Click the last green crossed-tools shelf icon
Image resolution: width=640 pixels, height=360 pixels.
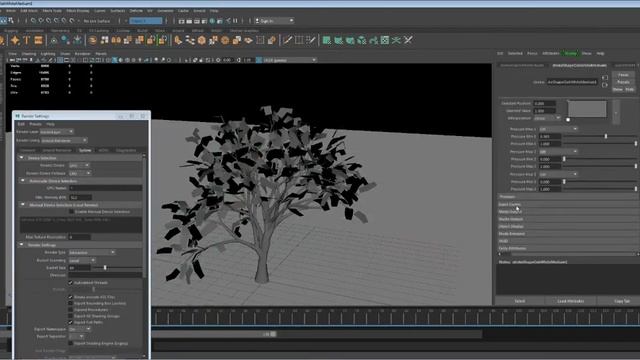point(408,40)
